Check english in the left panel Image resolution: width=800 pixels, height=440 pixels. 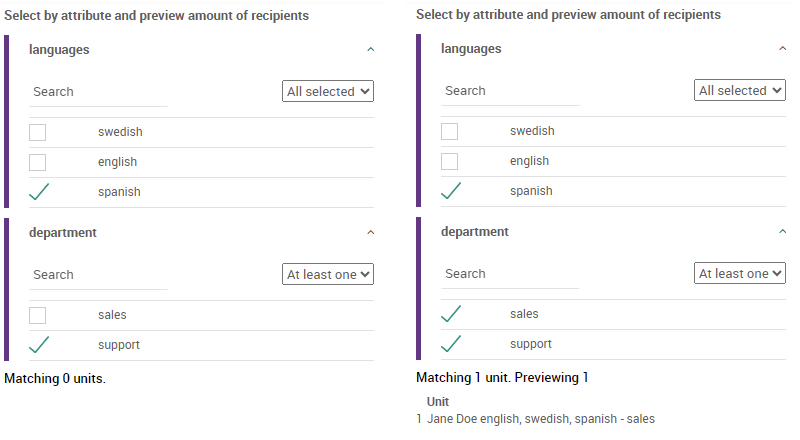(x=38, y=162)
